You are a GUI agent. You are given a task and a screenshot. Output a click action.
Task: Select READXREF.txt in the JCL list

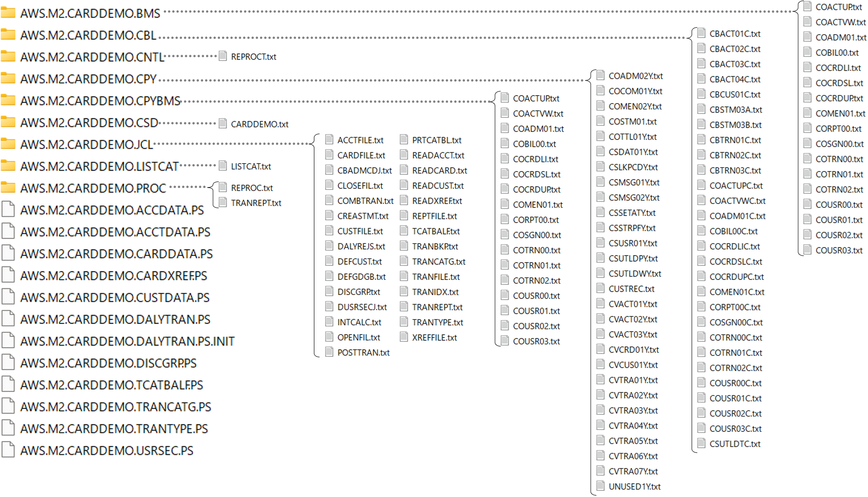click(x=437, y=201)
